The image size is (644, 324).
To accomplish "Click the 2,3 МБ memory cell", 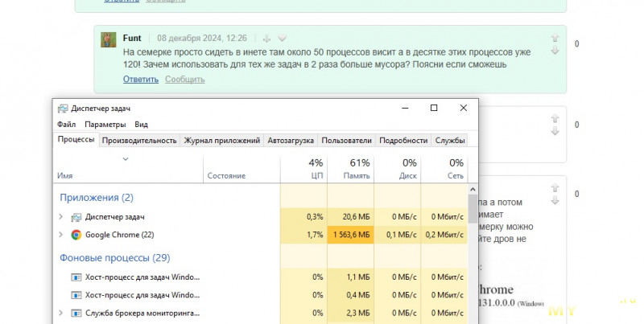I will (351, 313).
